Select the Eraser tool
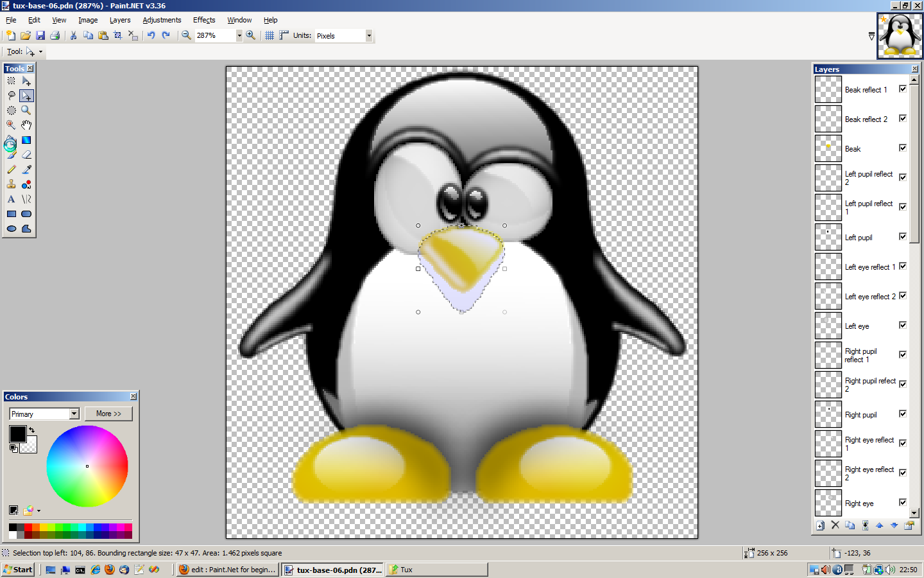The width and height of the screenshot is (924, 578). pyautogui.click(x=26, y=155)
